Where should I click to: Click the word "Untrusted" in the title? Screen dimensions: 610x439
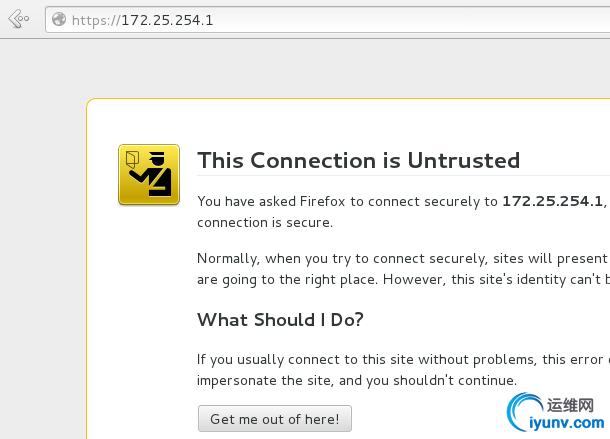tap(463, 160)
